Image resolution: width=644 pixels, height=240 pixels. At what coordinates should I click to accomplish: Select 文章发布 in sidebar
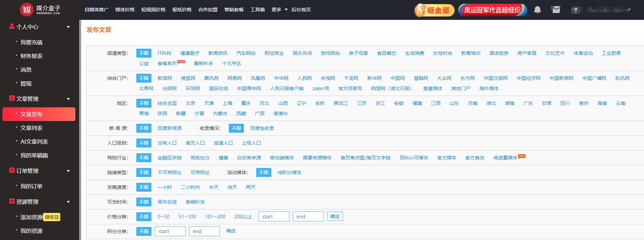pyautogui.click(x=39, y=114)
